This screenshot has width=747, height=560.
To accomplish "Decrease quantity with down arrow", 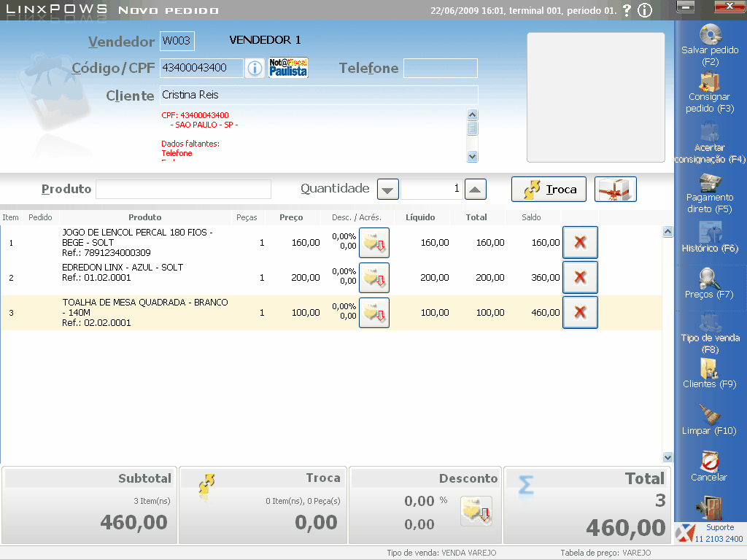I will pos(388,190).
